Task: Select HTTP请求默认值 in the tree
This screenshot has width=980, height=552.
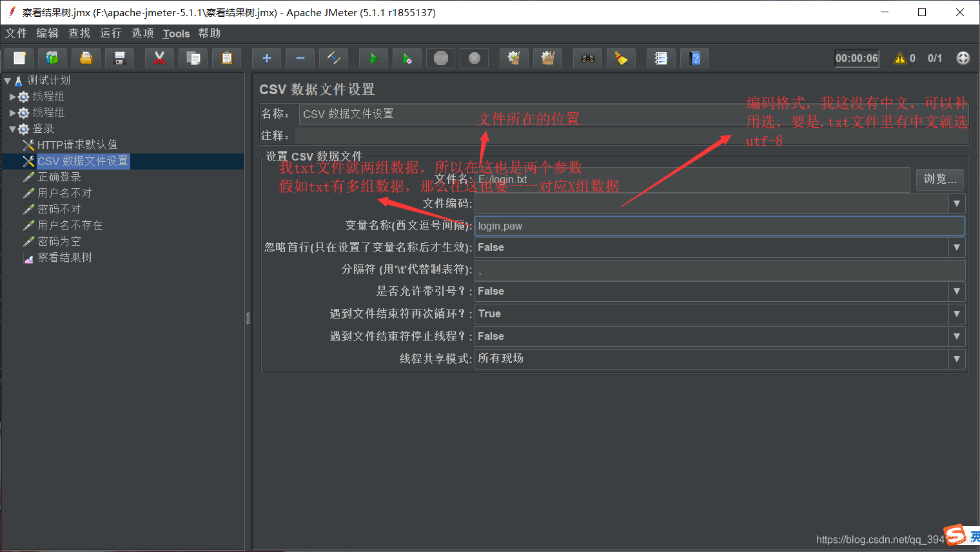Action: click(x=77, y=145)
